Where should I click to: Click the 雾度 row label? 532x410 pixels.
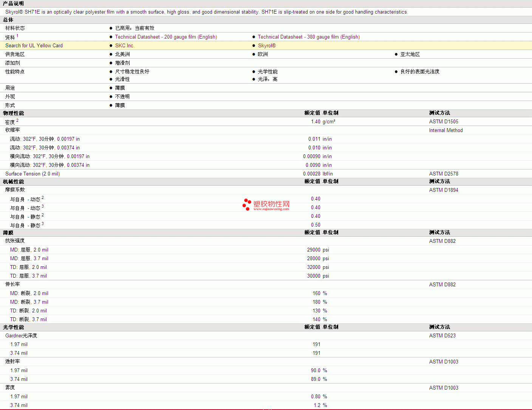pos(10,387)
